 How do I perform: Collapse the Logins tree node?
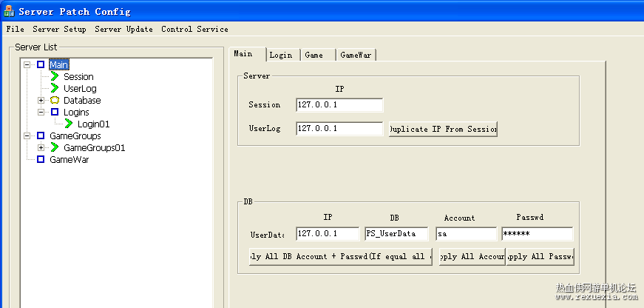[x=41, y=112]
